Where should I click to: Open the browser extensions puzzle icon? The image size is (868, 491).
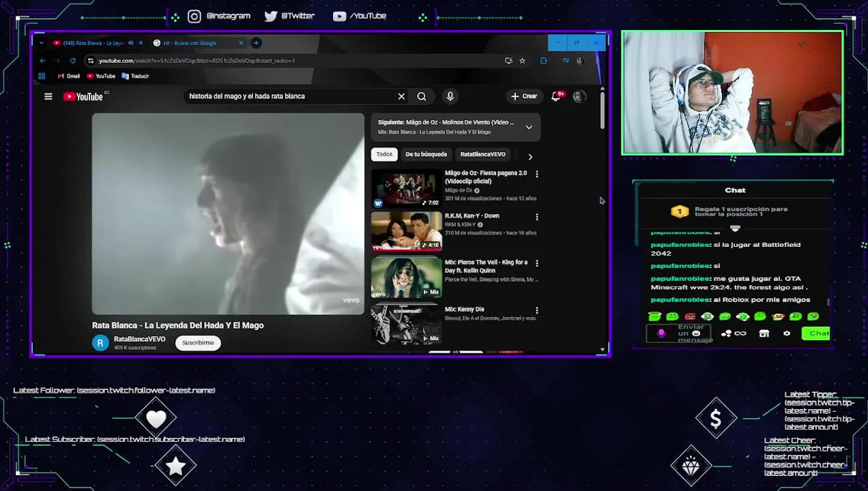(x=543, y=61)
